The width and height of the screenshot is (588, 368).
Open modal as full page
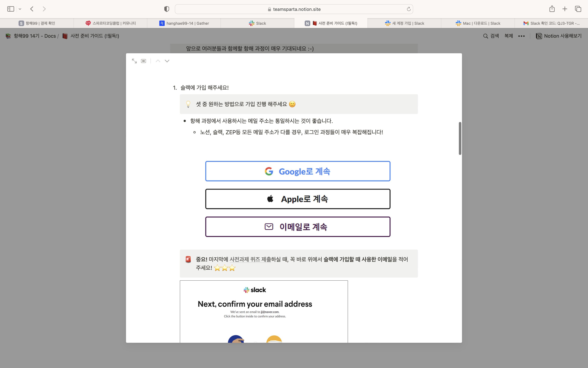(134, 61)
